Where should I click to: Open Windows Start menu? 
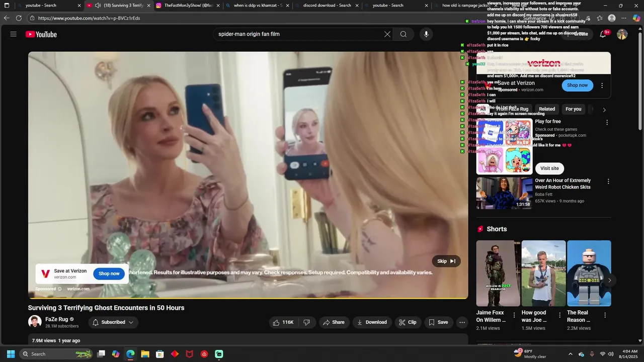(x=11, y=354)
